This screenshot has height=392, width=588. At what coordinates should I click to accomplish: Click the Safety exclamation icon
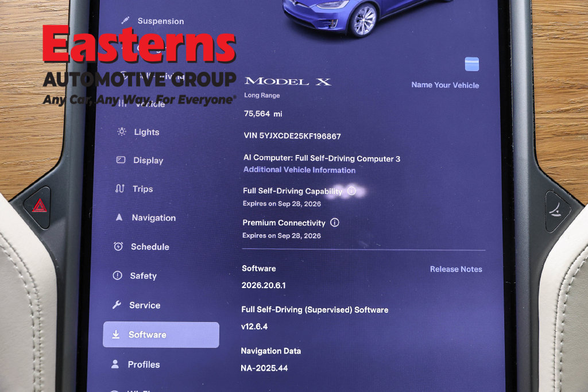pos(117,275)
